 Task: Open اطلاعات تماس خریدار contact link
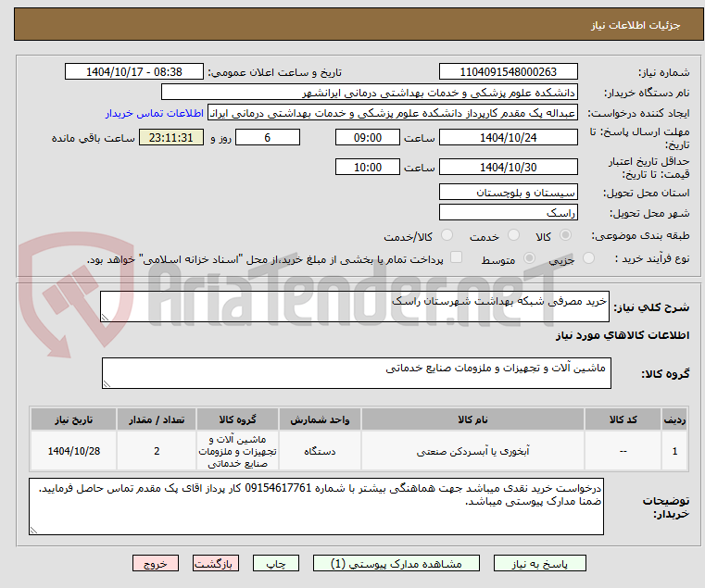[x=155, y=113]
